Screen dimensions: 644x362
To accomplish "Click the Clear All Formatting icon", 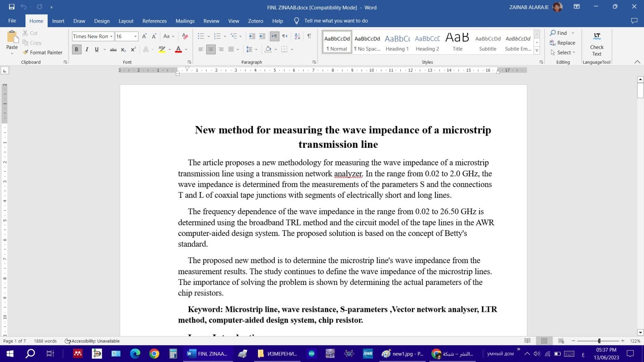I will 185,36.
